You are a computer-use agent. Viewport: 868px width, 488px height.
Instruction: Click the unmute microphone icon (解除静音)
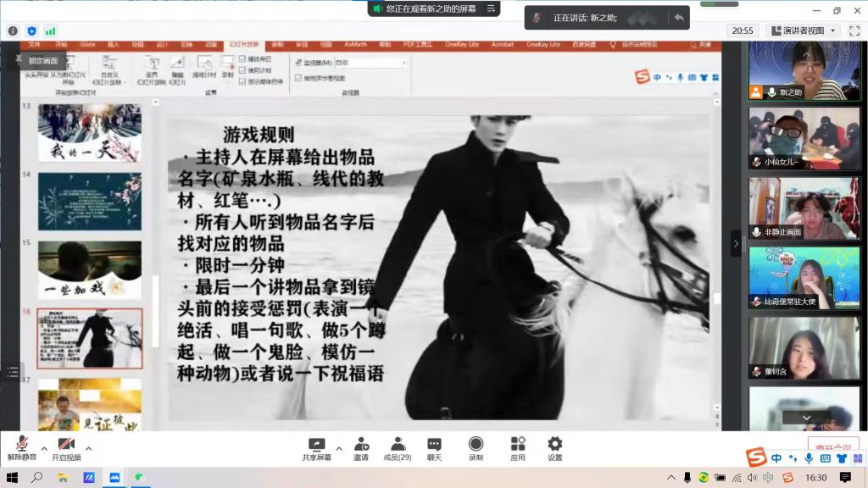pyautogui.click(x=22, y=445)
